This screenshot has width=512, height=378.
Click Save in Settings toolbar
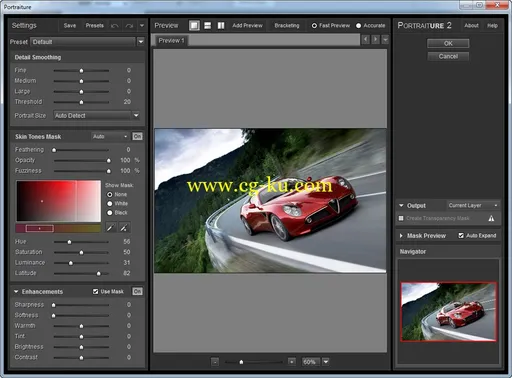[70, 26]
